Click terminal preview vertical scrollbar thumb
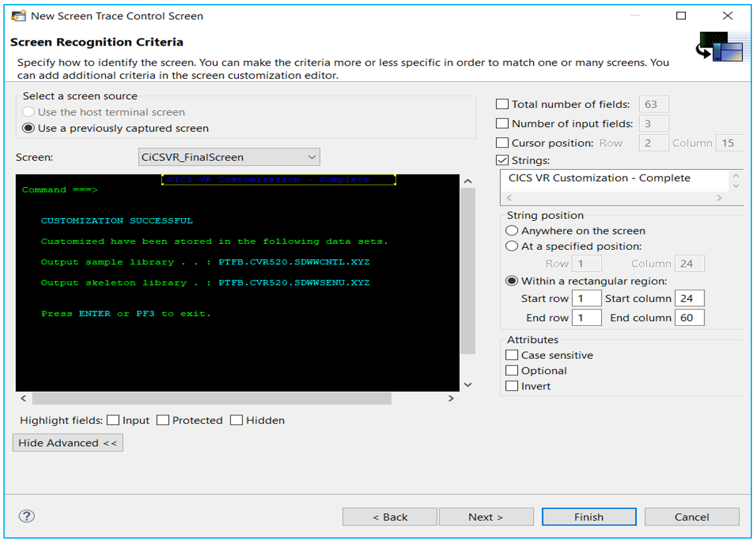This screenshot has width=756, height=540. tap(468, 271)
